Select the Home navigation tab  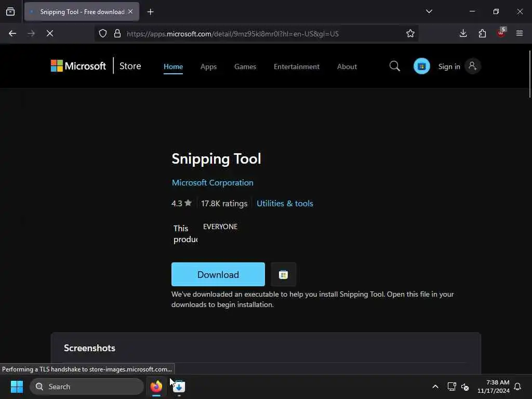click(173, 66)
